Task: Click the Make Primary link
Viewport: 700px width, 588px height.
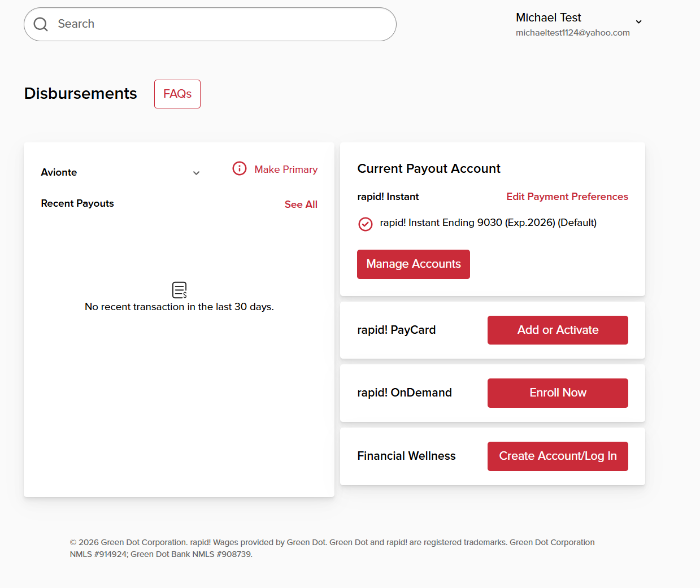Action: (x=286, y=169)
